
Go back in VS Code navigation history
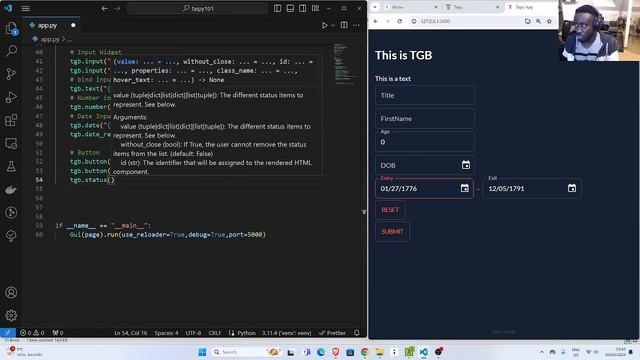105,8
